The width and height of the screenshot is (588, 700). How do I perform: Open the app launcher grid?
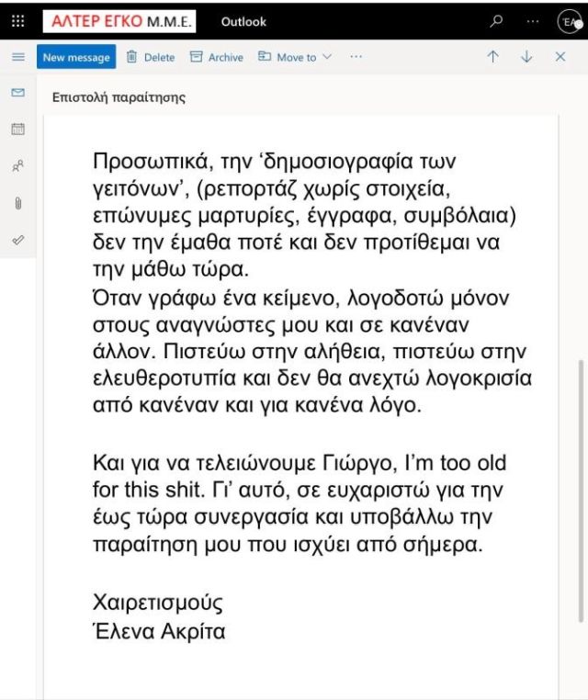[x=17, y=21]
